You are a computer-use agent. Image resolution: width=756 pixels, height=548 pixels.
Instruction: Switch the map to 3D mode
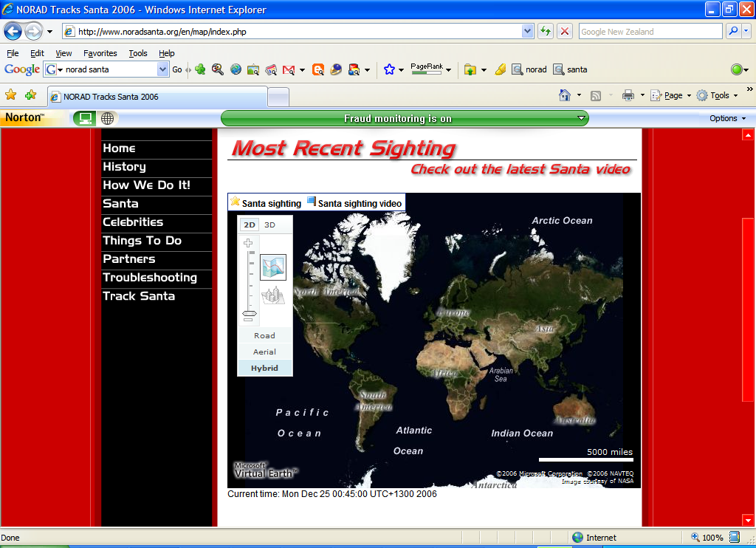coord(270,225)
